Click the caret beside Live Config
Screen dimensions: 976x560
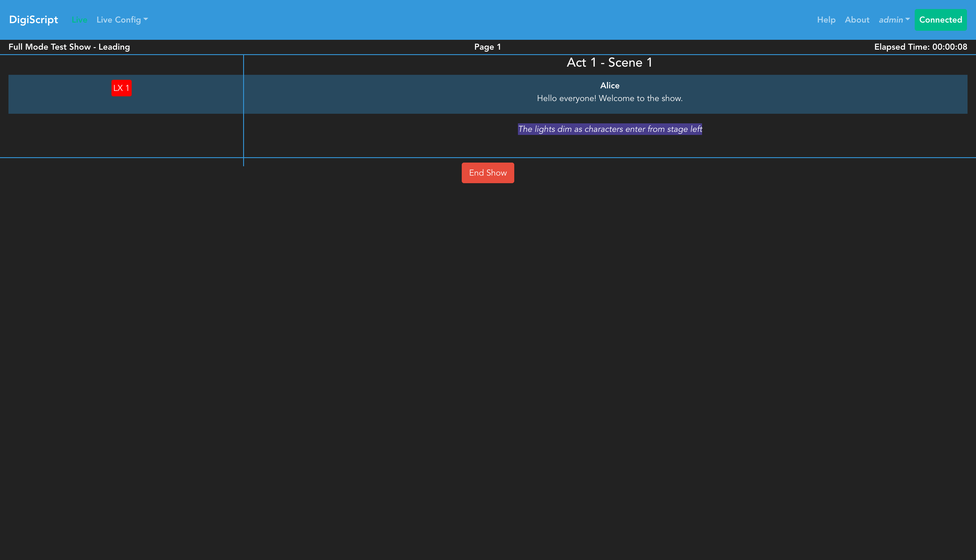coord(146,19)
